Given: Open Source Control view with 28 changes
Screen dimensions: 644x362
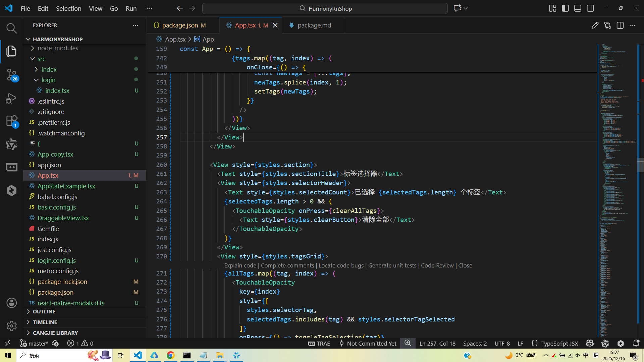Looking at the screenshot, I should [x=11, y=74].
